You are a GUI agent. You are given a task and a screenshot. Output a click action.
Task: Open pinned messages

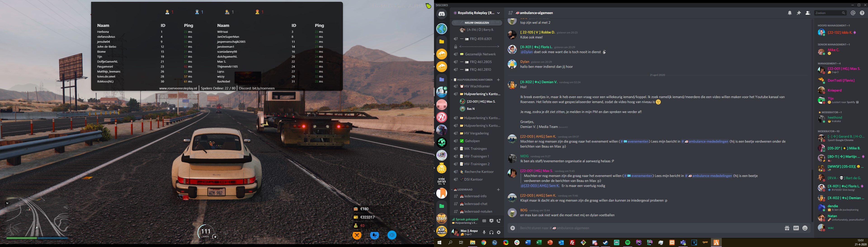(799, 13)
